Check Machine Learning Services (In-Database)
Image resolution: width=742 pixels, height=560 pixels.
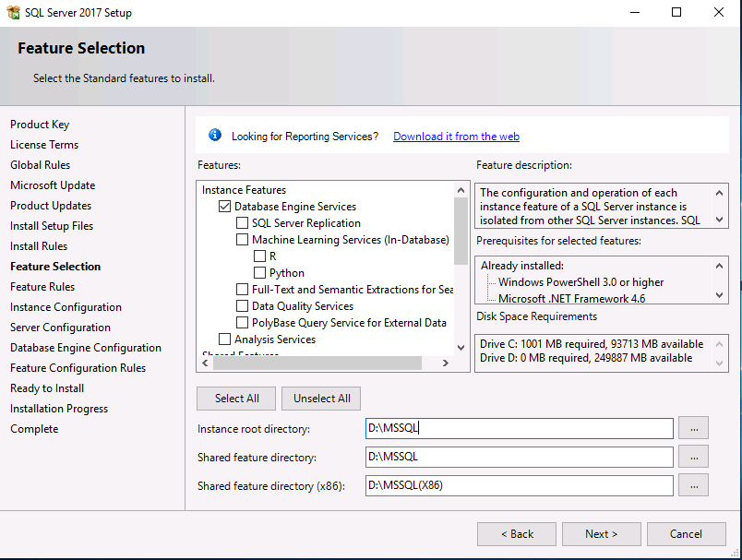coord(242,240)
